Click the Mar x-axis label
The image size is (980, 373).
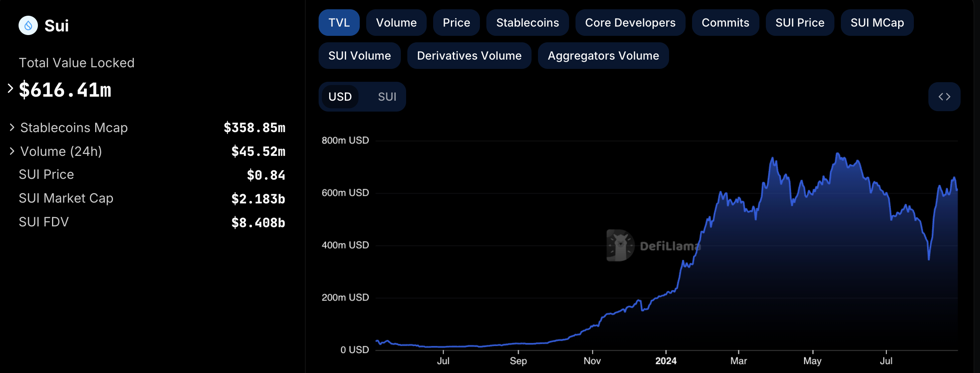coord(738,361)
